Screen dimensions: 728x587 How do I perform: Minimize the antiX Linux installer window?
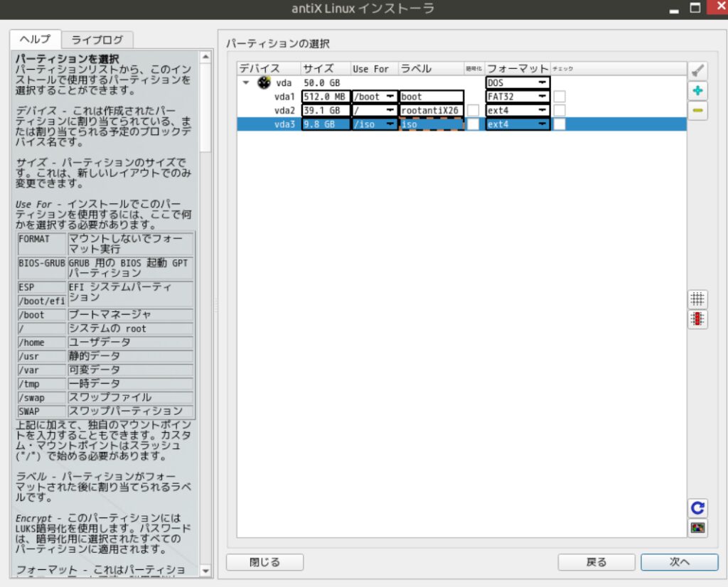click(x=674, y=9)
